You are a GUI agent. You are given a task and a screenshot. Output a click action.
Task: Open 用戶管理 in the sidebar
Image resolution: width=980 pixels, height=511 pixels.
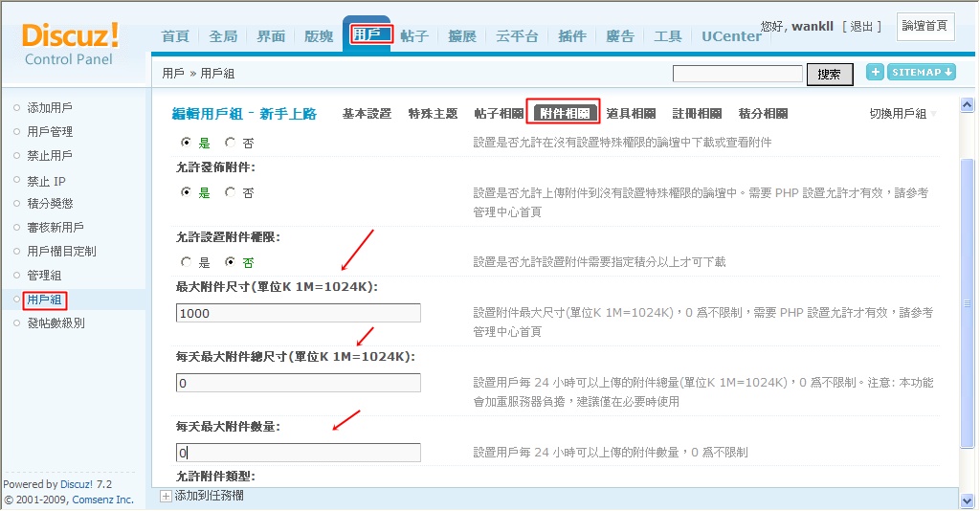click(50, 132)
